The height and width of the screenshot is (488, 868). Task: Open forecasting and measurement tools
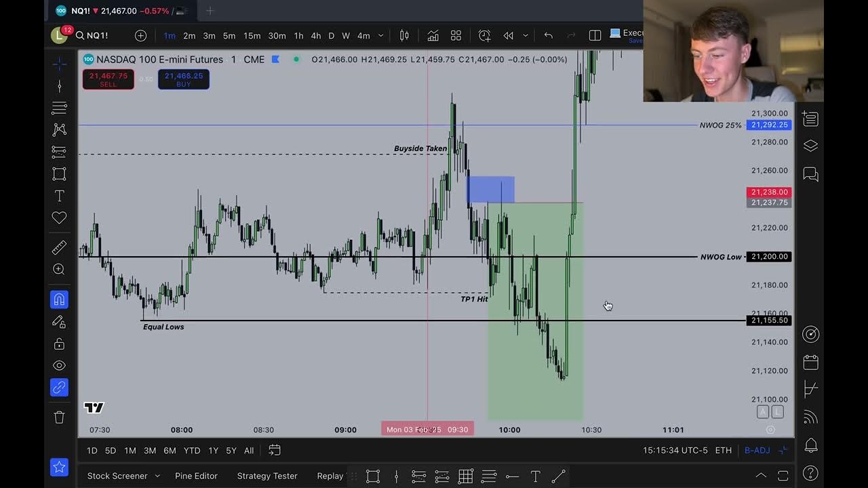pos(59,152)
